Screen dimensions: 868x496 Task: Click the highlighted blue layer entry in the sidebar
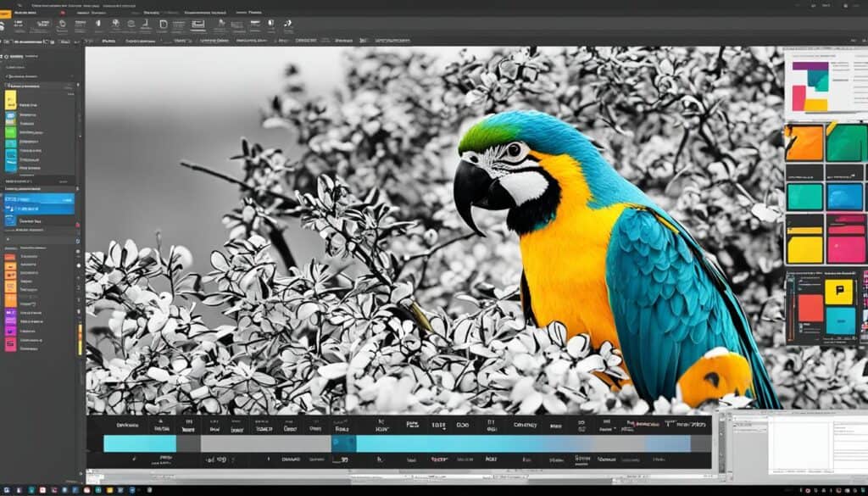(x=38, y=197)
